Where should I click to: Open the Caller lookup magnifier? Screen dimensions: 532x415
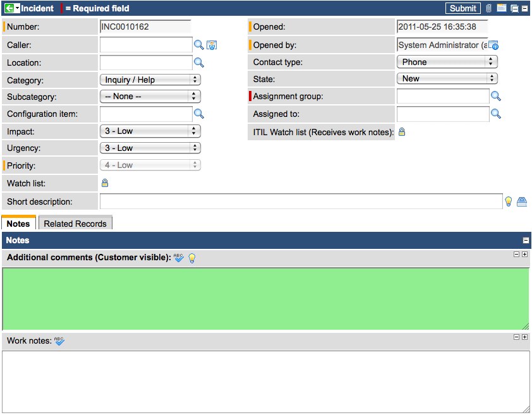(198, 45)
